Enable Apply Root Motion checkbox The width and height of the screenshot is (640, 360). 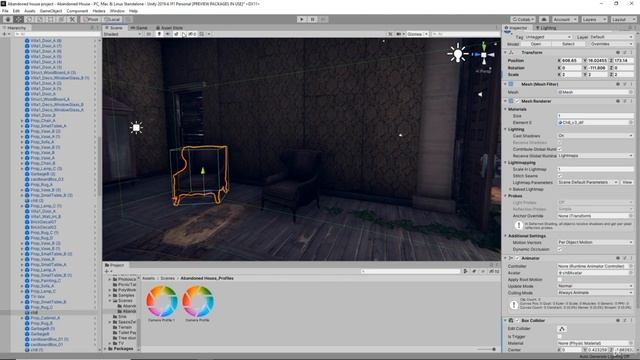pos(560,280)
